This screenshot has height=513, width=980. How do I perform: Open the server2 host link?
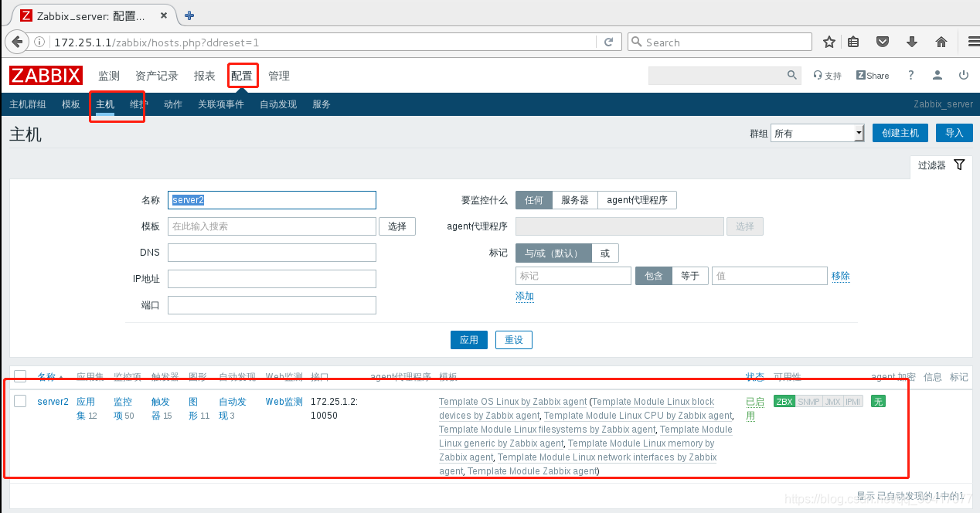[53, 401]
